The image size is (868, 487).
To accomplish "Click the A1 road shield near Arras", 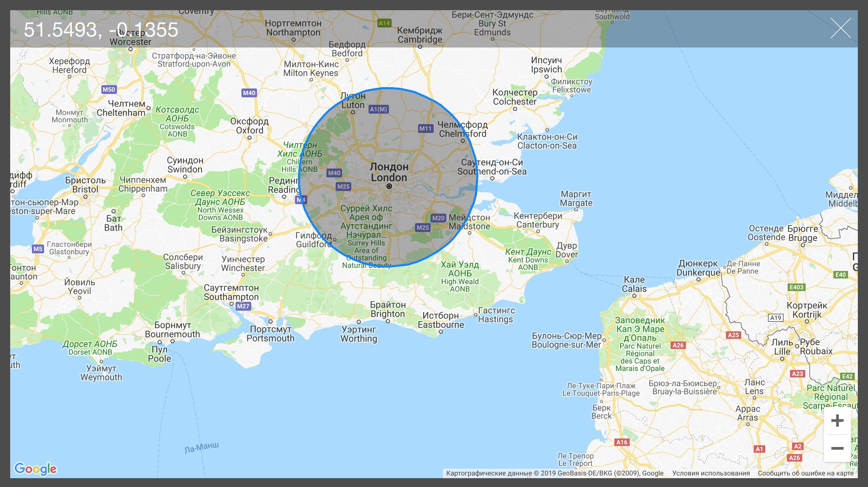I will pos(759,449).
